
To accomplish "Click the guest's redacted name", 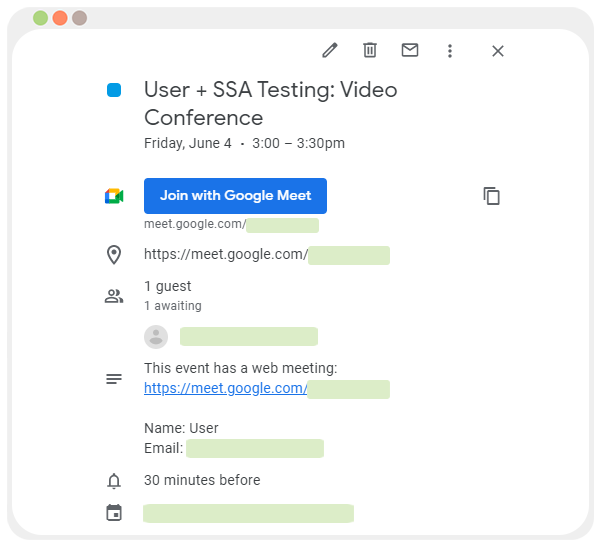I will [x=249, y=337].
